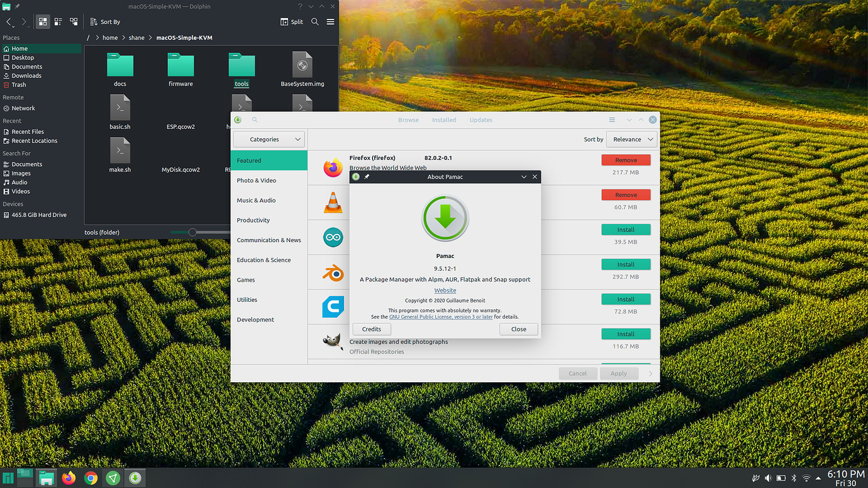Launch Chrome from the taskbar

tap(91, 478)
